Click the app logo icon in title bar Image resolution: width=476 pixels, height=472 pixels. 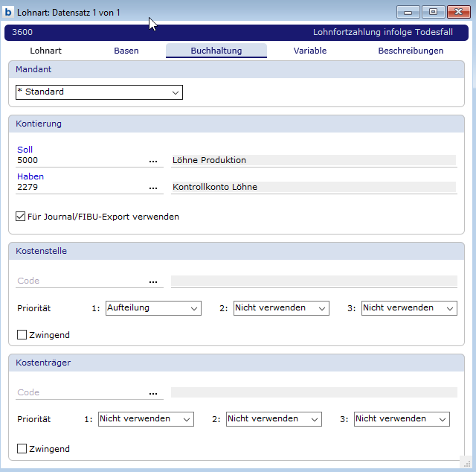click(9, 13)
